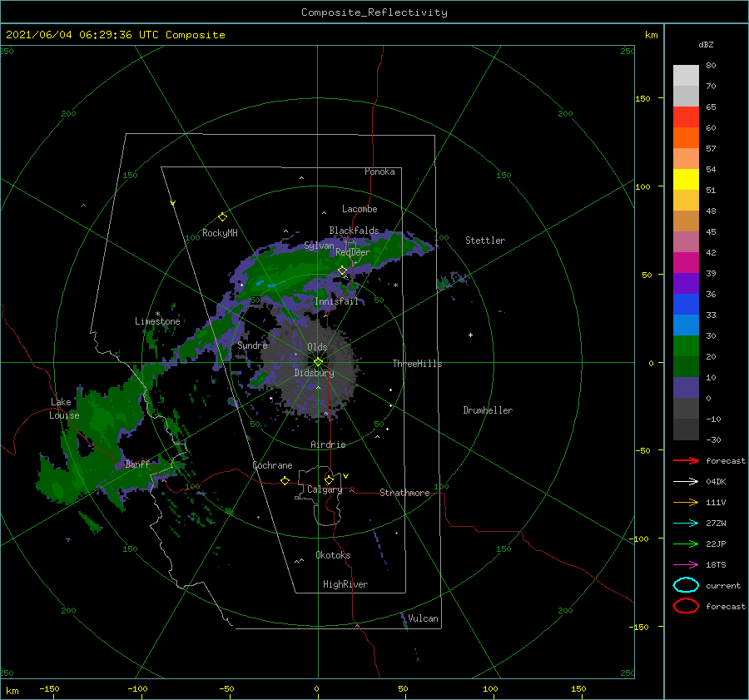The width and height of the screenshot is (749, 700).
Task: Click the HighRiver label
Action: tap(345, 584)
